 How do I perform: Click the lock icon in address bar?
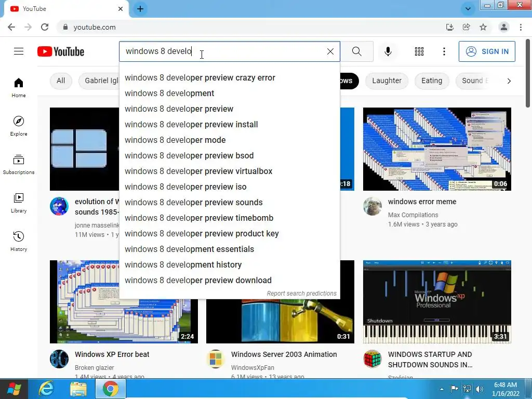tap(65, 27)
